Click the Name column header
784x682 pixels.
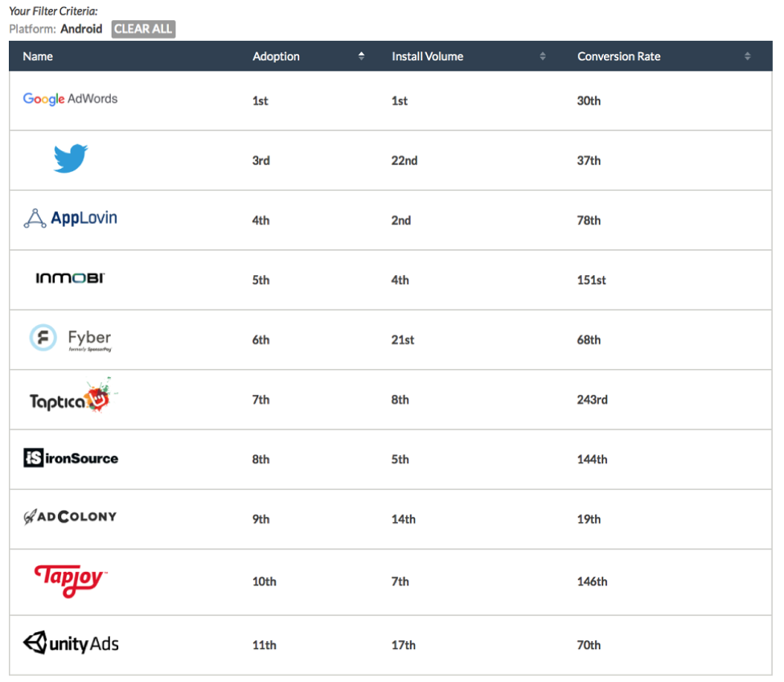(38, 56)
